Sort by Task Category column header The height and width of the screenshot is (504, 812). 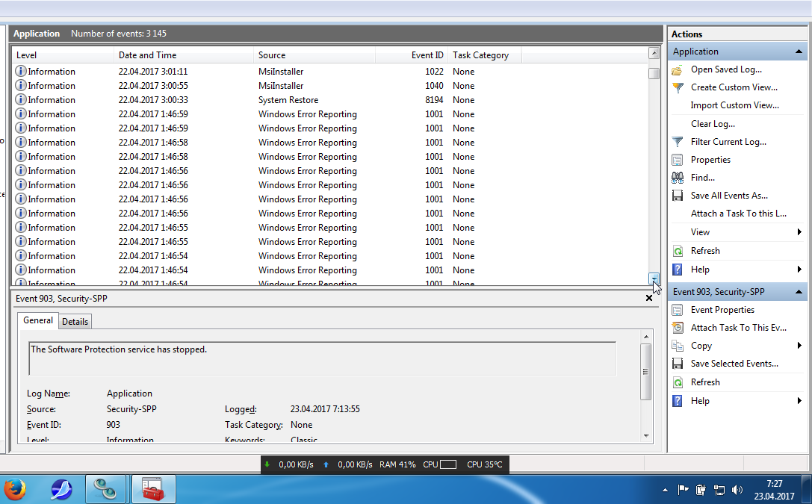coord(485,55)
